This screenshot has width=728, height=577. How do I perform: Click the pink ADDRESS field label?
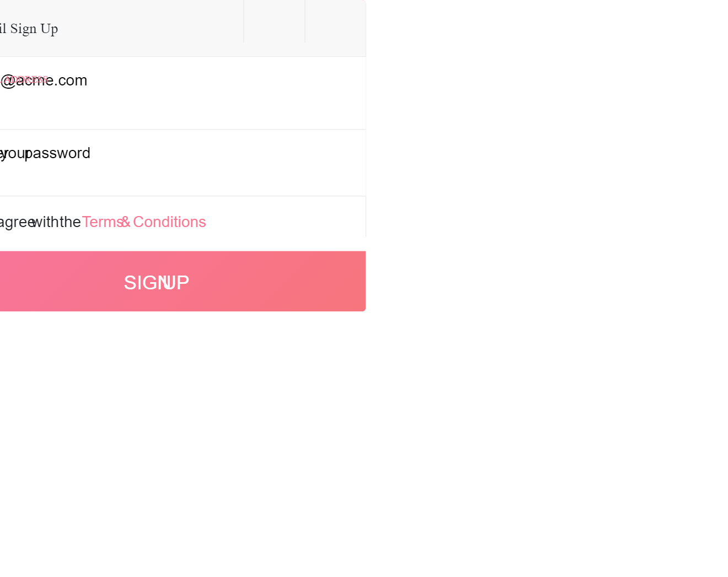click(25, 79)
